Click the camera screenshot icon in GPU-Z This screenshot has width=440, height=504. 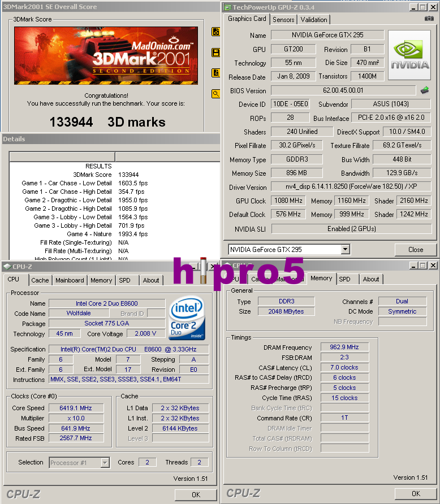coord(429,19)
